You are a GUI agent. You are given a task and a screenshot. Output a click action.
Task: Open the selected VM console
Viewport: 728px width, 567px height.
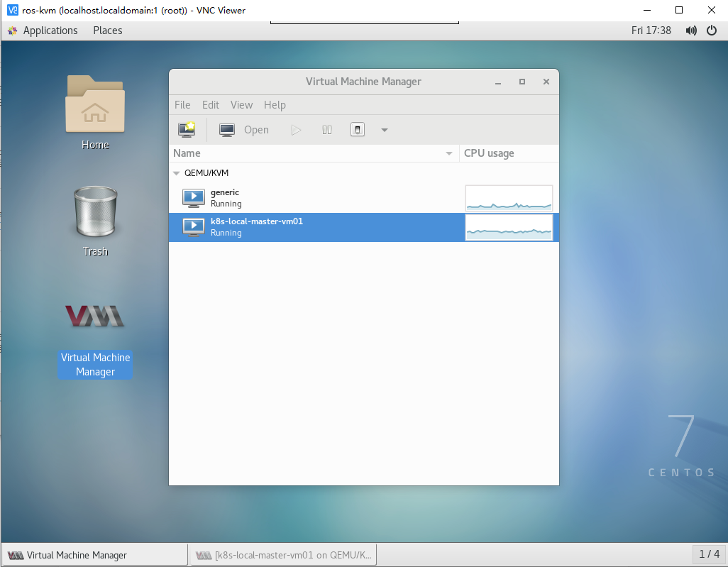pyautogui.click(x=244, y=130)
